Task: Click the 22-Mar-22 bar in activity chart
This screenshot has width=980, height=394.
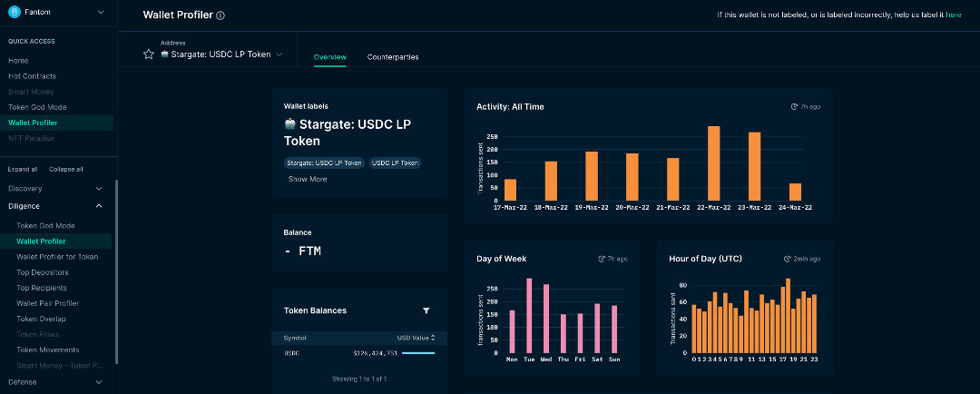Action: click(713, 163)
